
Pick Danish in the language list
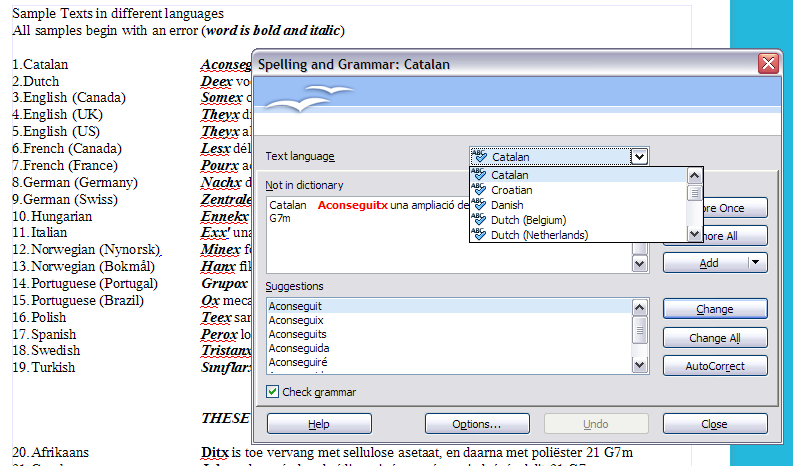507,205
